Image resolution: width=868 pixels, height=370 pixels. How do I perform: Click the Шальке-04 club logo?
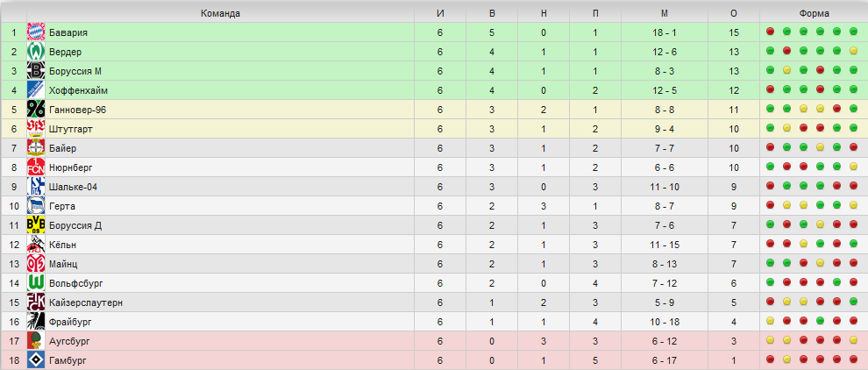(x=36, y=187)
